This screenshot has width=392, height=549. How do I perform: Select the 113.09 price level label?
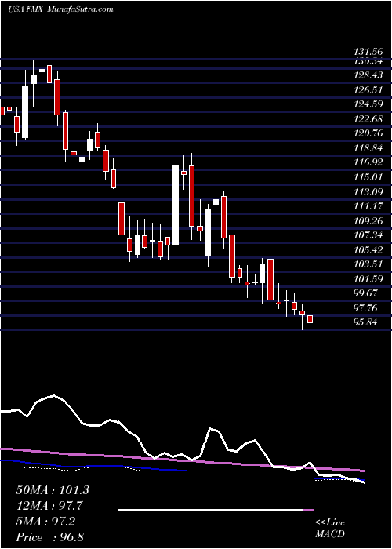pos(368,191)
